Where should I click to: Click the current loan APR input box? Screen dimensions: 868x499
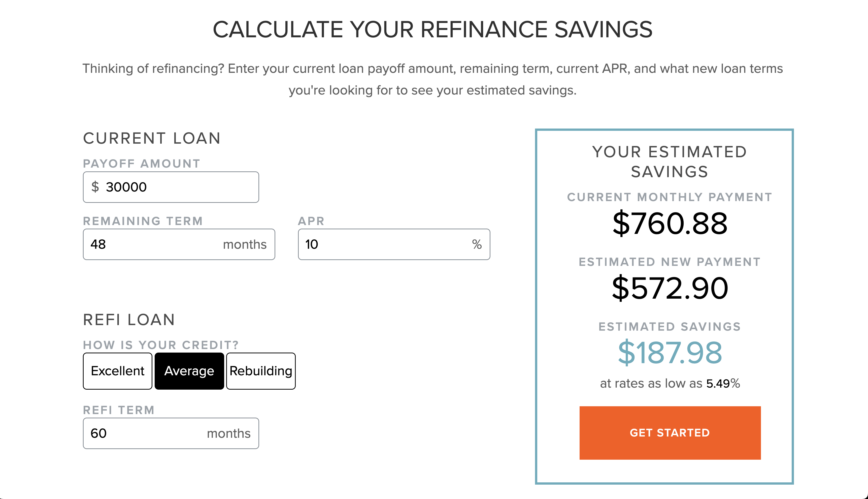pyautogui.click(x=384, y=244)
